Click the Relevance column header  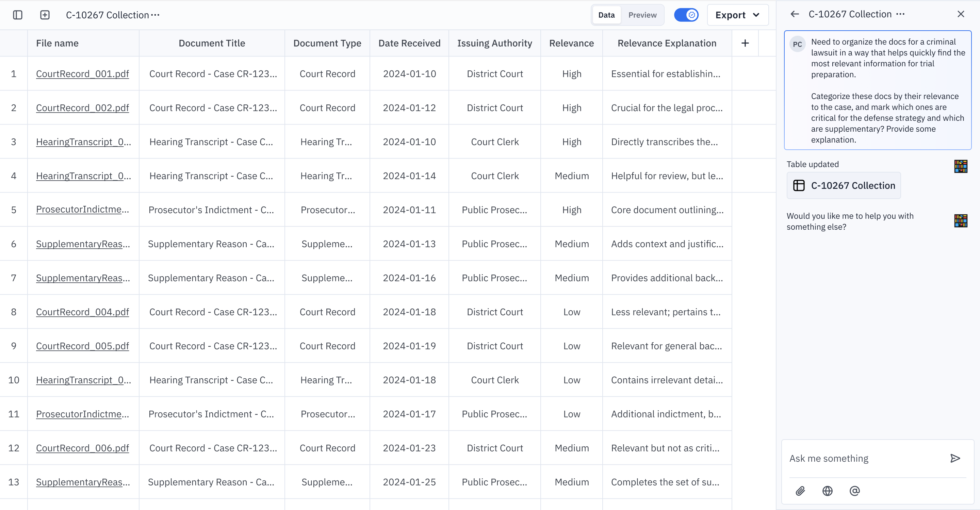(571, 43)
